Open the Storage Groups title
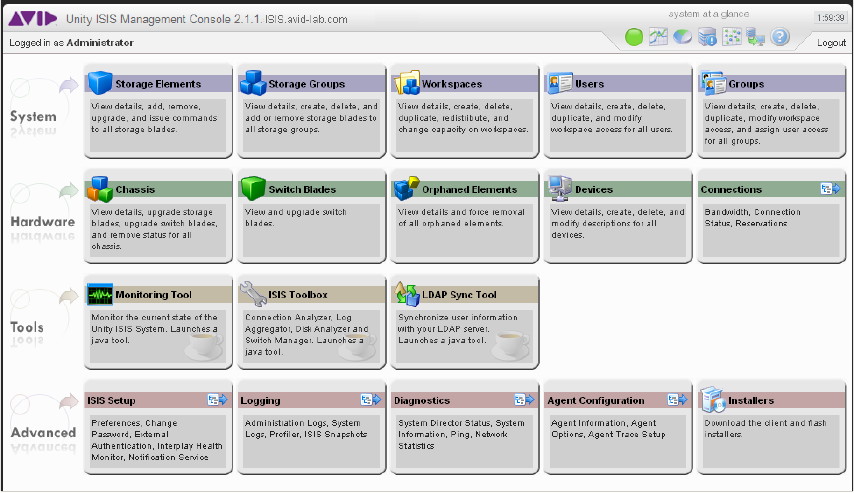The height and width of the screenshot is (493, 854). point(307,84)
